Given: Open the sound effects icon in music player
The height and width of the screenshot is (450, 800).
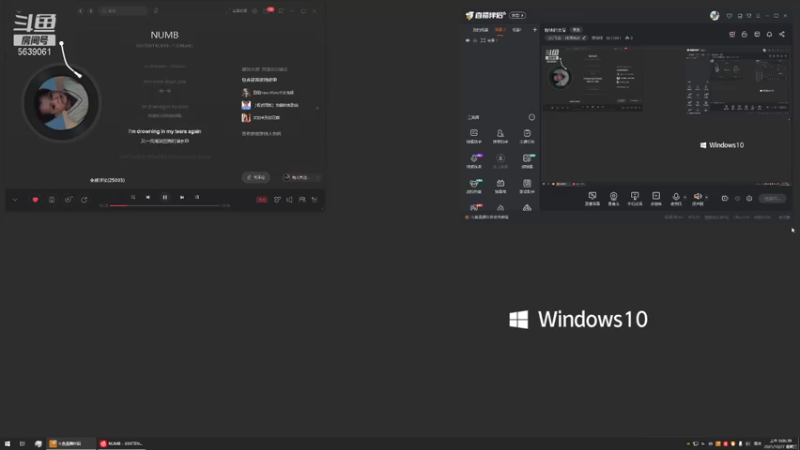Looking at the screenshot, I should tap(277, 199).
